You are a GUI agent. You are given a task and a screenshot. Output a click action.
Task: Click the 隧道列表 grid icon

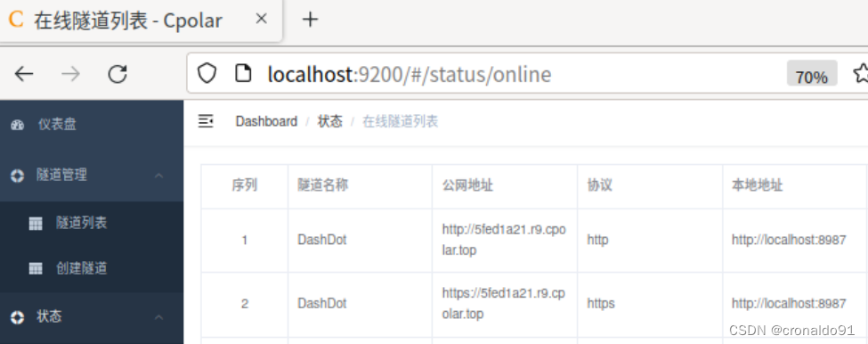point(36,224)
